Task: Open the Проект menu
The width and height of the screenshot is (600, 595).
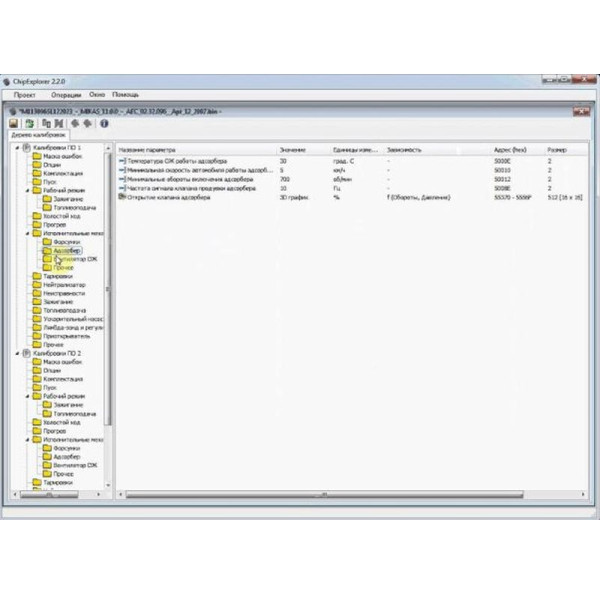Action: point(25,94)
